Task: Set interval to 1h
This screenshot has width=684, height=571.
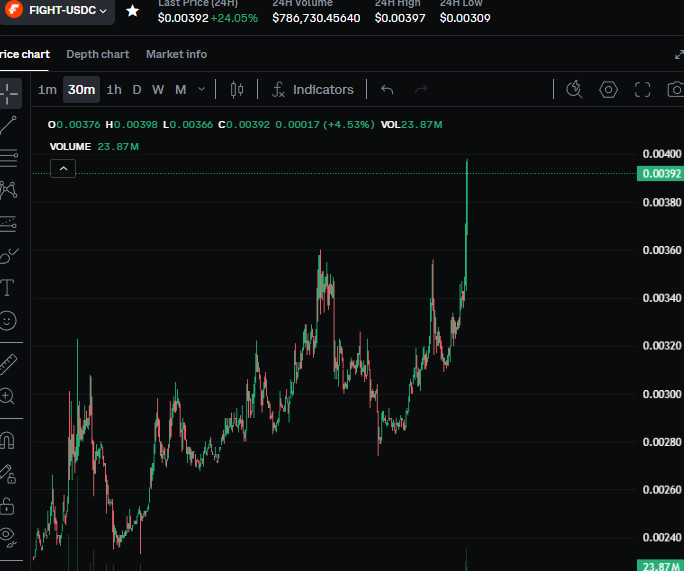Action: 114,89
